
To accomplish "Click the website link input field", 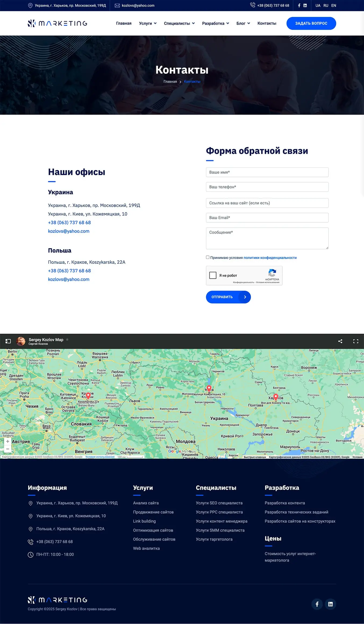I will (267, 203).
